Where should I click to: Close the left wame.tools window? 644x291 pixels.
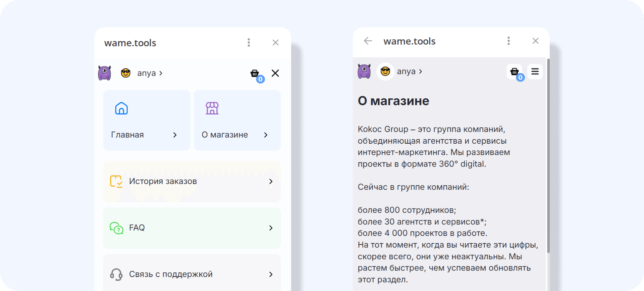(x=276, y=43)
